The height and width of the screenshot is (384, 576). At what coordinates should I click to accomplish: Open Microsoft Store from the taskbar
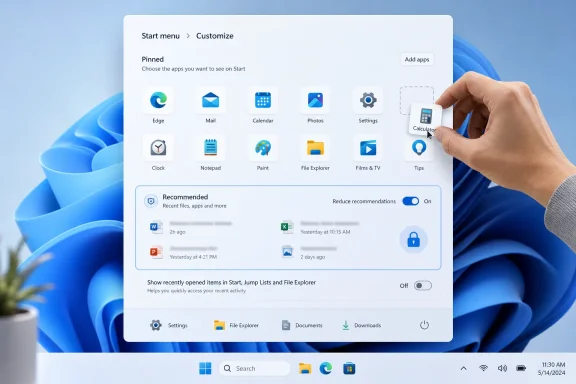click(349, 368)
